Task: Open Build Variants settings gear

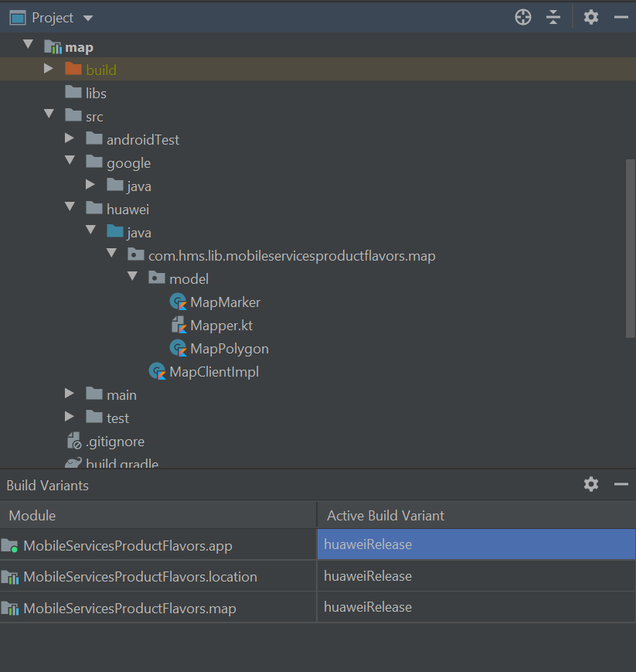Action: pyautogui.click(x=591, y=484)
